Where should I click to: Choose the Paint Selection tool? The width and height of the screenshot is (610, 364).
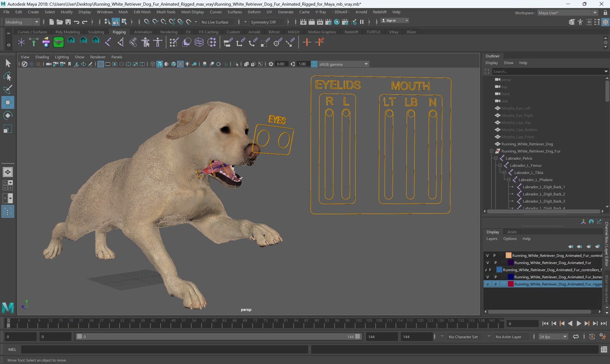(x=7, y=89)
